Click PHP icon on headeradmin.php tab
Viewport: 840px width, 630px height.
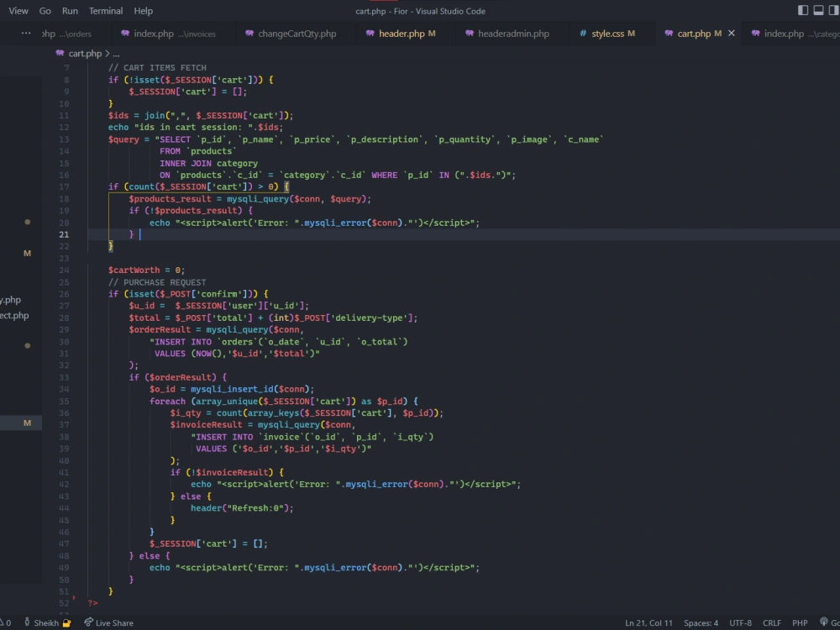pos(470,34)
